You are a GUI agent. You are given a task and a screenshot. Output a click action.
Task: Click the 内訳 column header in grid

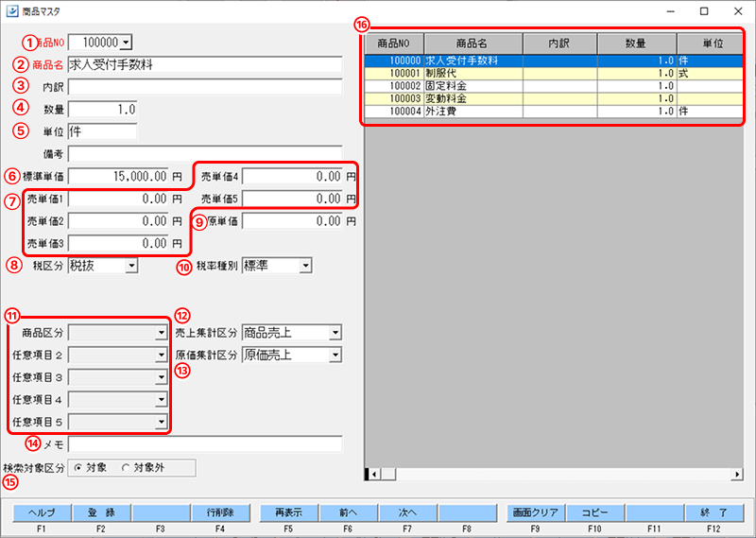click(559, 43)
